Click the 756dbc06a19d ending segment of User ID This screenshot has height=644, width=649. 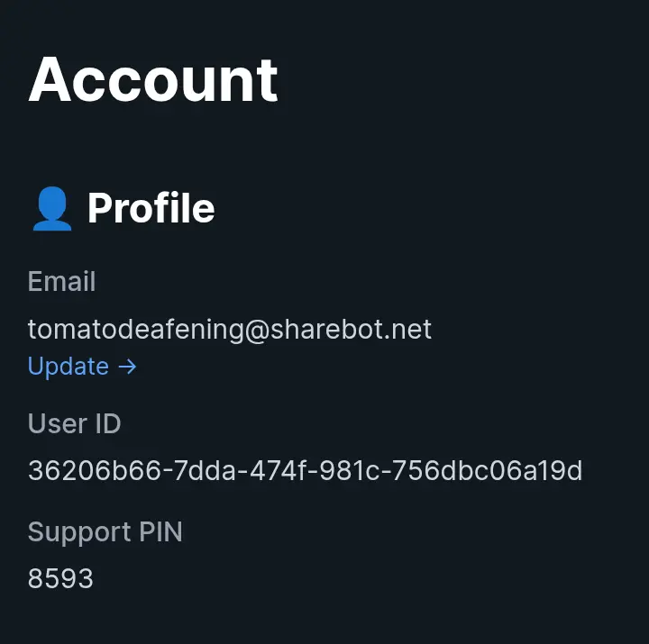pos(487,471)
